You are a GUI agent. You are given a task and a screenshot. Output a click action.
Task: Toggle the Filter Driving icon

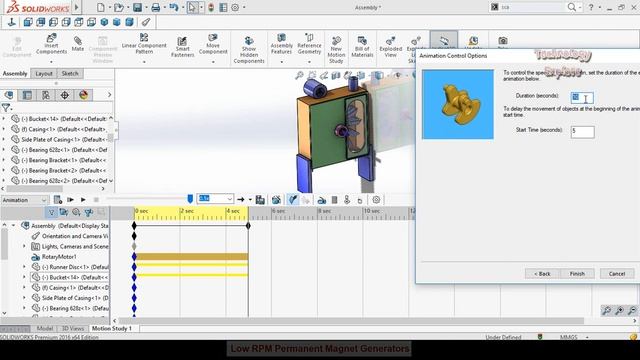pyautogui.click(x=76, y=212)
